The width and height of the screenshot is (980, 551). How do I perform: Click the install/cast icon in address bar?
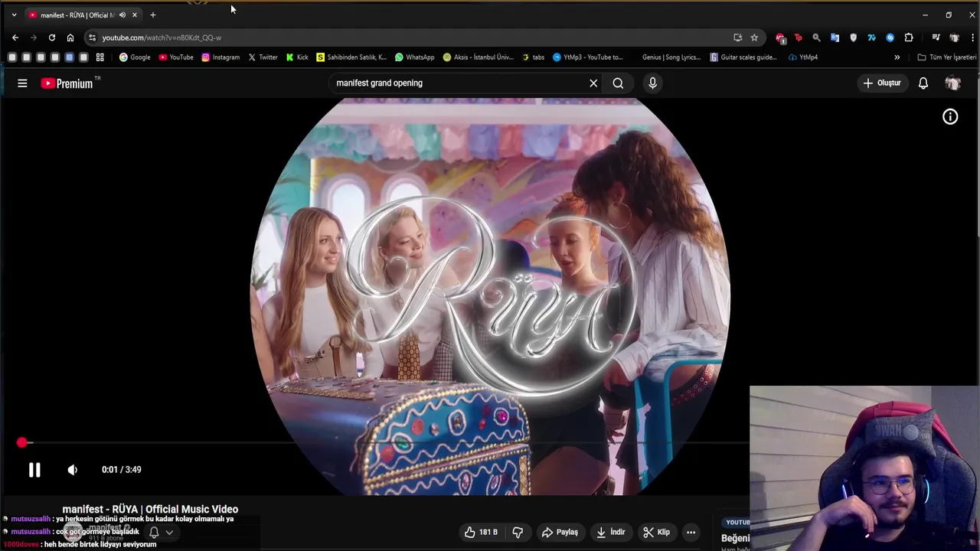737,37
